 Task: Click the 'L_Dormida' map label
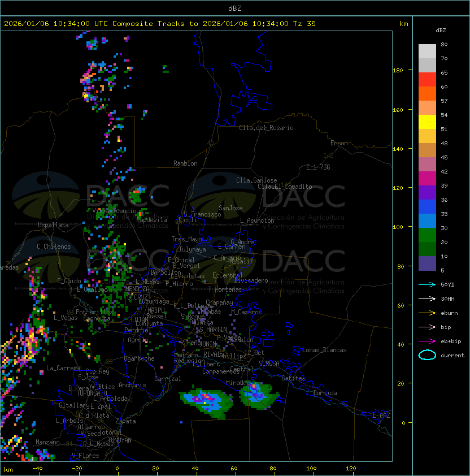point(321,393)
